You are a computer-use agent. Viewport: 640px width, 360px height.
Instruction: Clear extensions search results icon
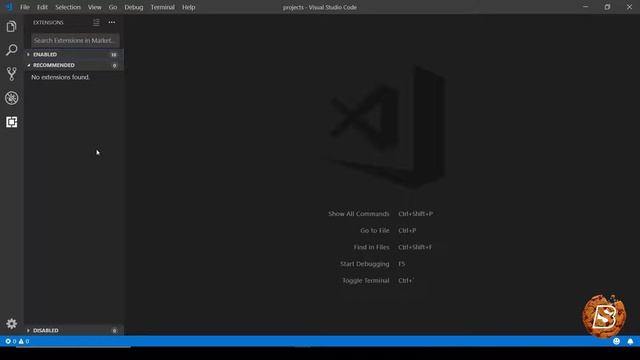(x=96, y=22)
